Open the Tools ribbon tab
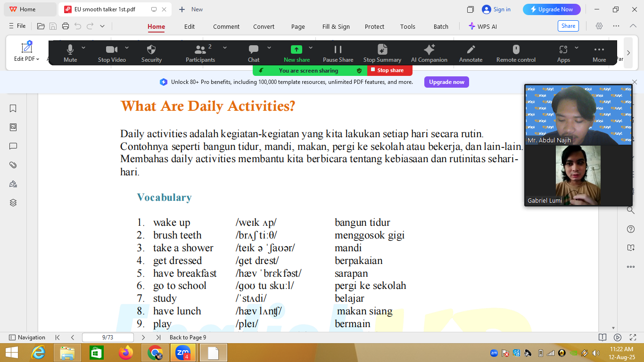This screenshot has width=644, height=362. [408, 26]
